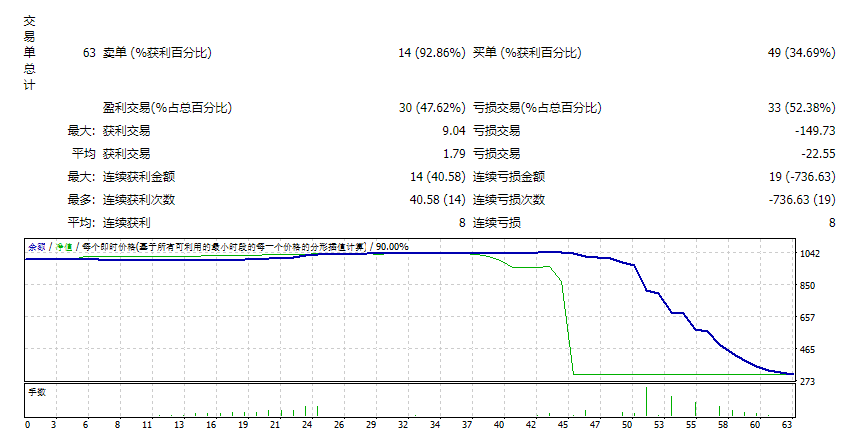849x437 pixels.
Task: Click the 连续亏损金额 label
Action: pos(508,177)
